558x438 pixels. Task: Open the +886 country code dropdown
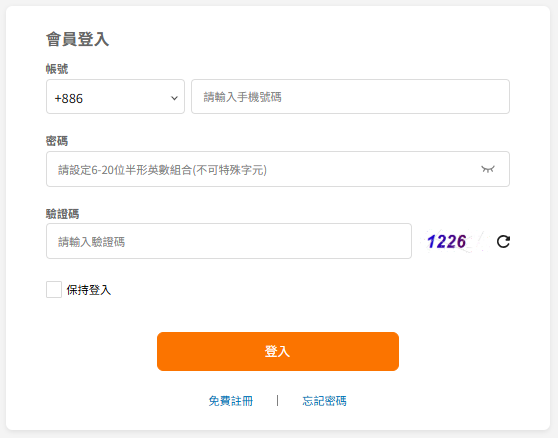pos(115,97)
